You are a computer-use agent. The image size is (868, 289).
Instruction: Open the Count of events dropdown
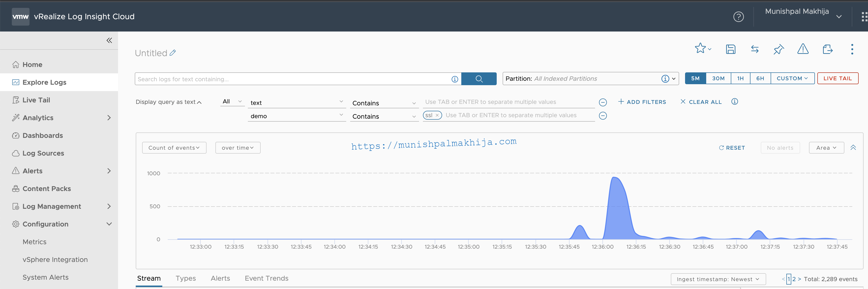point(174,148)
